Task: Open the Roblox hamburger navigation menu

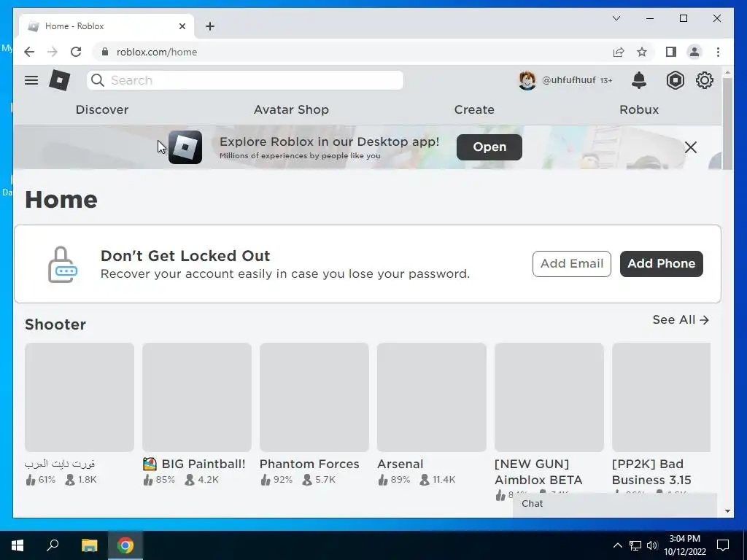Action: (x=31, y=80)
